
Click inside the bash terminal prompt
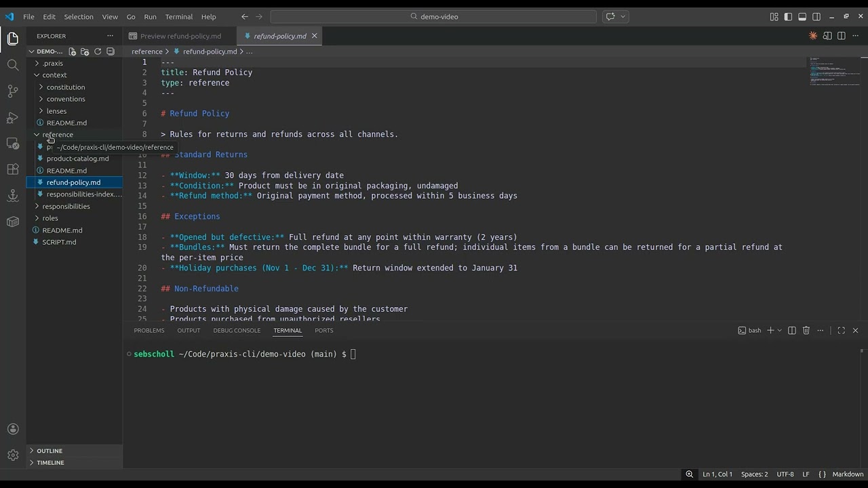click(407, 354)
